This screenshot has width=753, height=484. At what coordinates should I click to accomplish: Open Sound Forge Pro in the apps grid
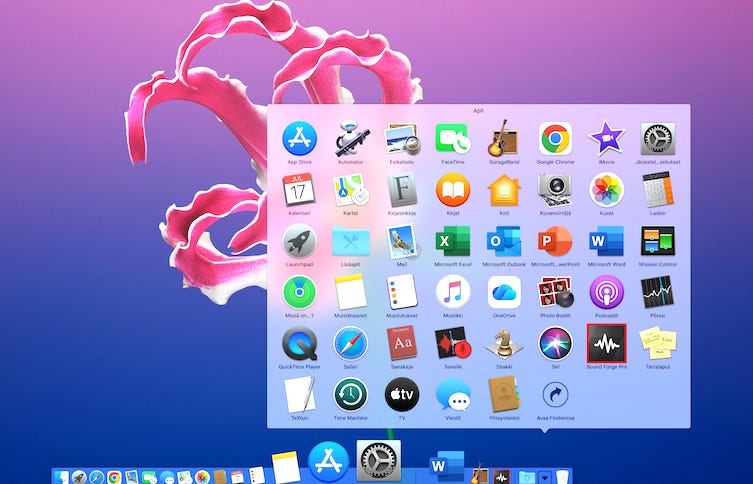pyautogui.click(x=607, y=343)
